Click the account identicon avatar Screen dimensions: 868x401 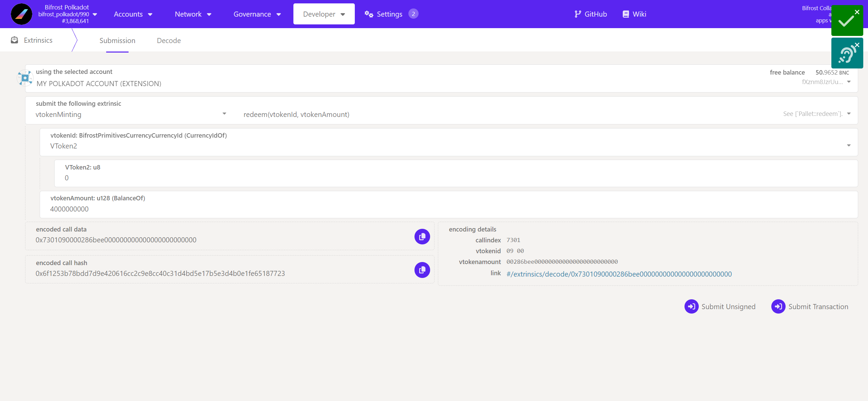(25, 78)
